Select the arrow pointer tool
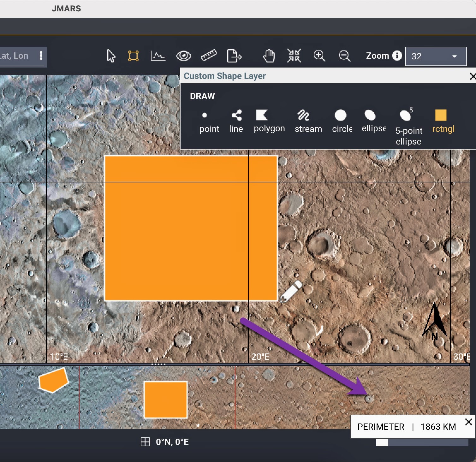Image resolution: width=476 pixels, height=462 pixels. click(111, 56)
